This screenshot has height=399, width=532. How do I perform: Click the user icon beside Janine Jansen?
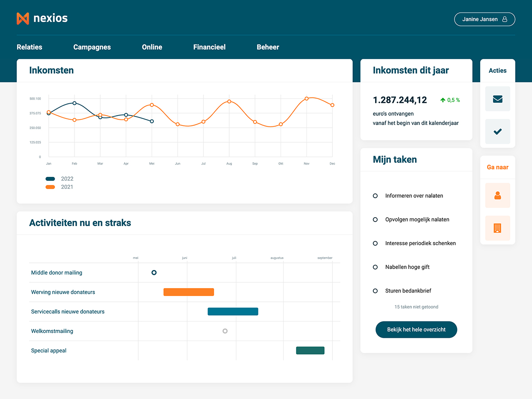(505, 20)
